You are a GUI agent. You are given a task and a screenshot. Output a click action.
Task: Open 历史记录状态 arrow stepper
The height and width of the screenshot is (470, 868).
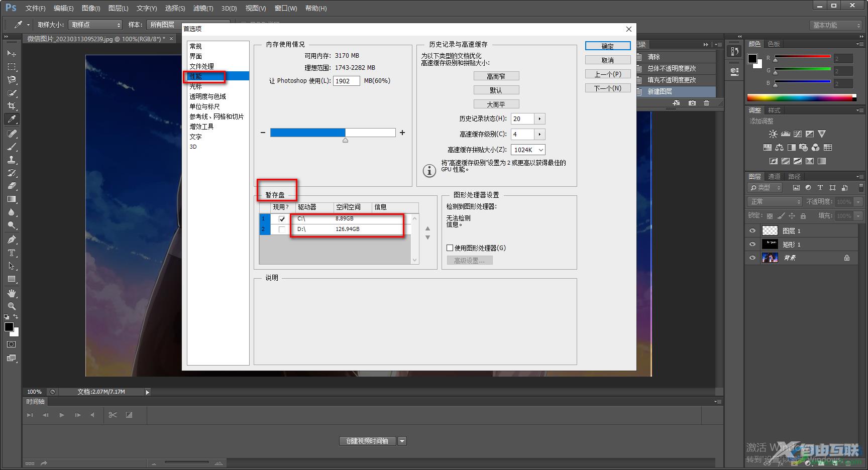(x=539, y=119)
